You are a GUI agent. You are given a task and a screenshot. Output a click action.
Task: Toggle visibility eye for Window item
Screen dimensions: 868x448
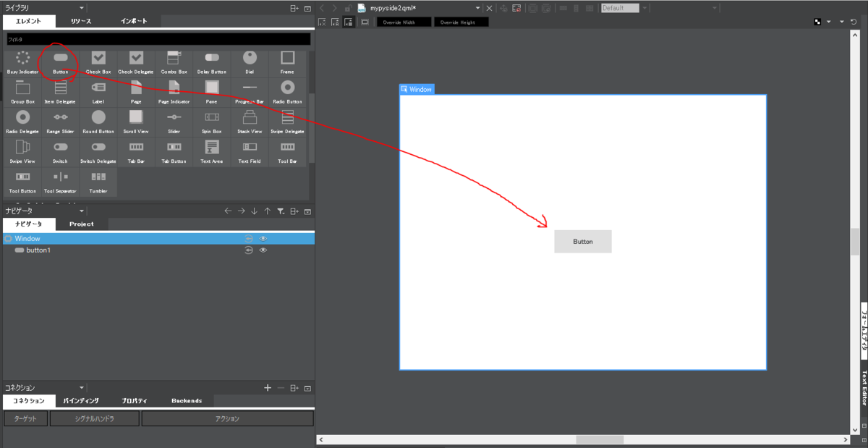coord(263,238)
